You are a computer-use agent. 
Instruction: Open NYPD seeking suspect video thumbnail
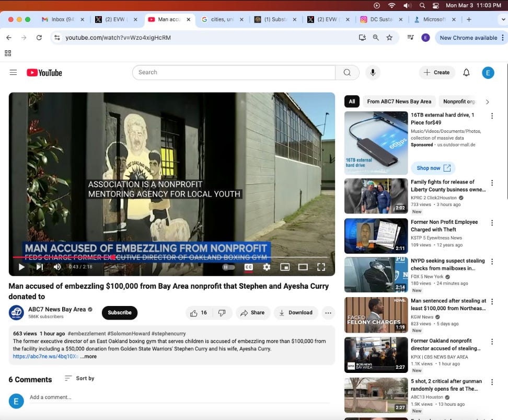376,275
